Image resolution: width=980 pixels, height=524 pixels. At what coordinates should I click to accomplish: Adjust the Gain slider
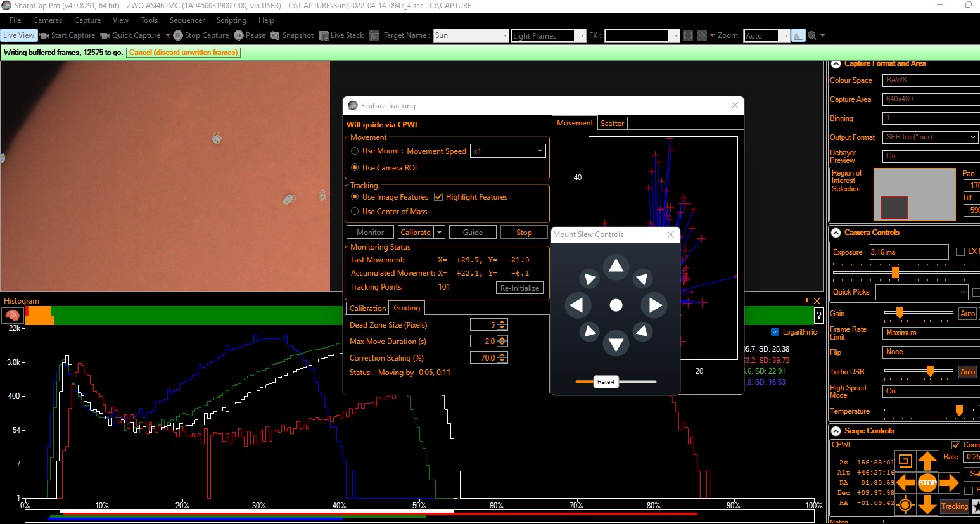pyautogui.click(x=899, y=313)
